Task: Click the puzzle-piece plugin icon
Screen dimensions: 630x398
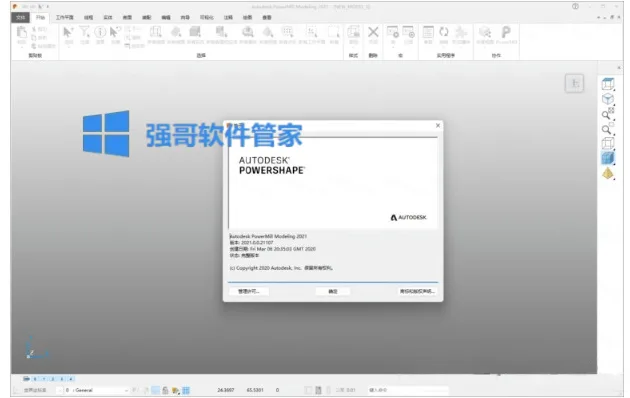Action: (460, 32)
